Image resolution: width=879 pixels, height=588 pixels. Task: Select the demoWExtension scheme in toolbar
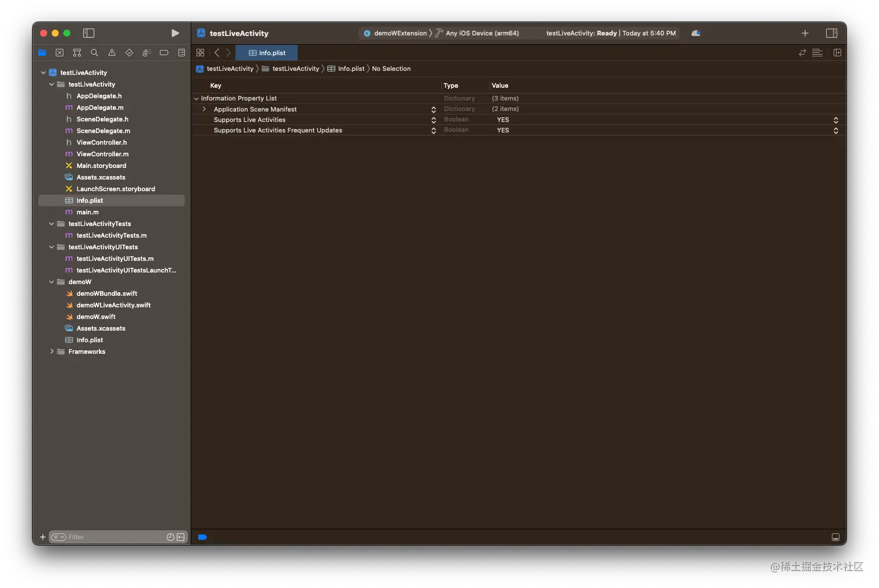click(396, 33)
